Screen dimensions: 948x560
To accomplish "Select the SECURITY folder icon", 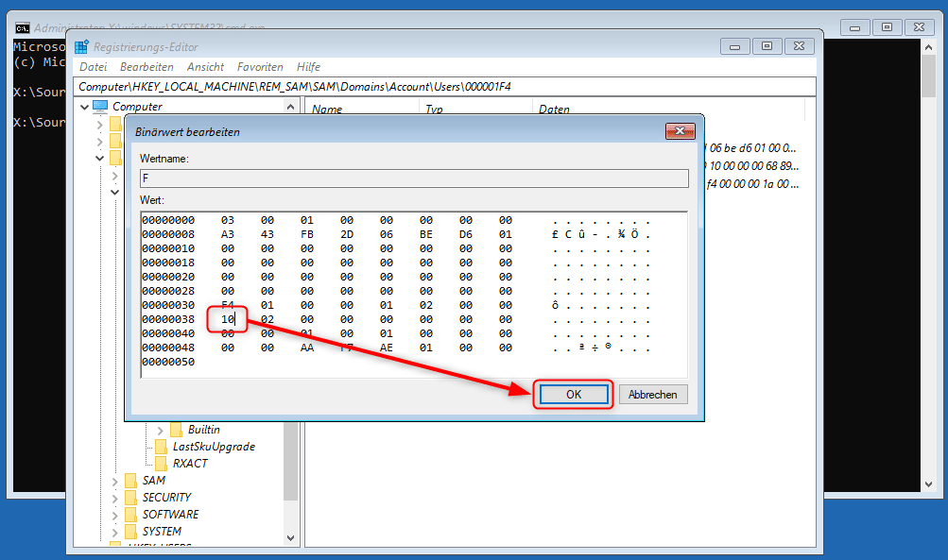I will pos(130,498).
